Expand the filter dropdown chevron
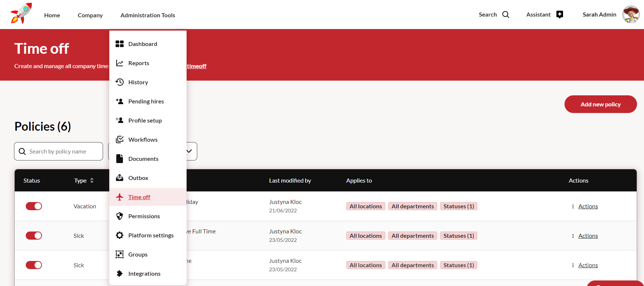 click(189, 151)
